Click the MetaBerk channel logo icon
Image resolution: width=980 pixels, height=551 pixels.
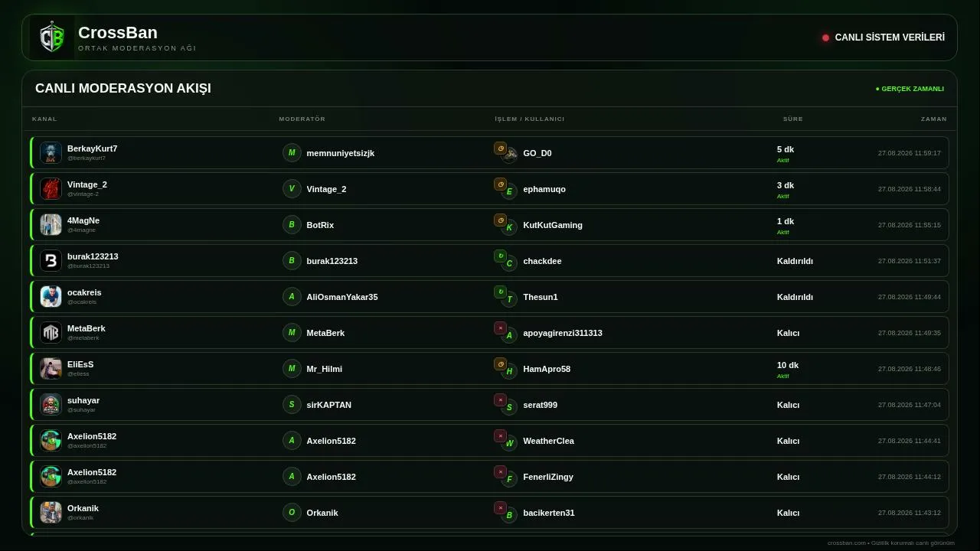click(51, 332)
